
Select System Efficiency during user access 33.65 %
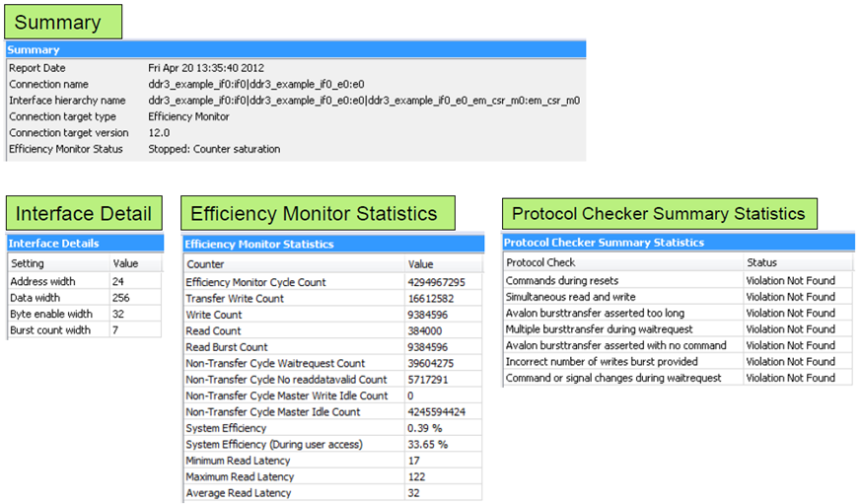tap(428, 444)
